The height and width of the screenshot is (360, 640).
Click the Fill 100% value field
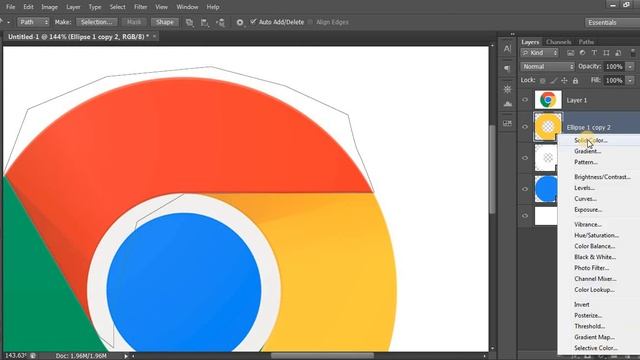point(614,80)
